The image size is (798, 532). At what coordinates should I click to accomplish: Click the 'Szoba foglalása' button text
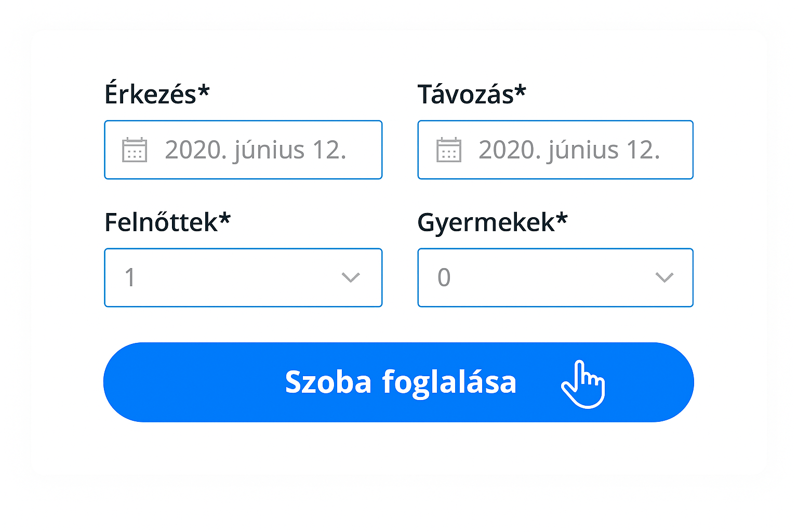[401, 382]
